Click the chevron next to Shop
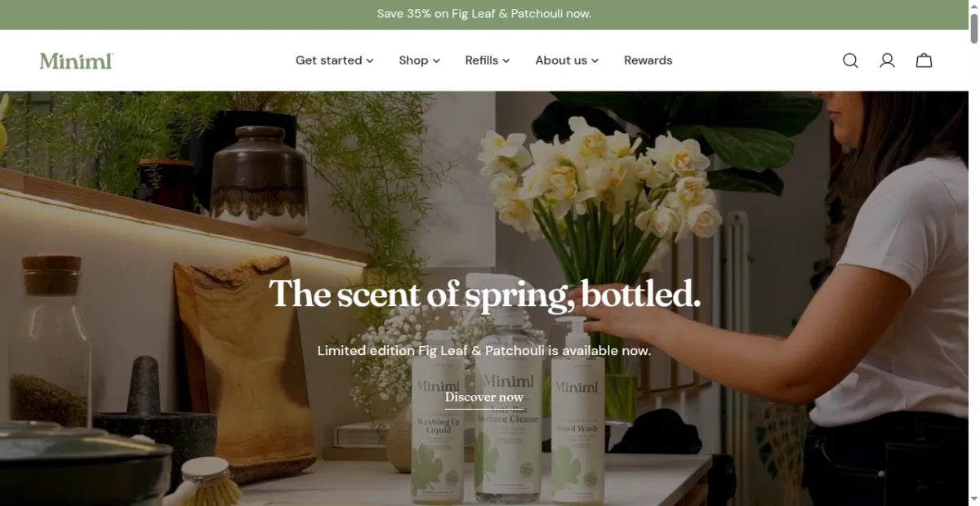This screenshot has width=980, height=506. [x=436, y=61]
